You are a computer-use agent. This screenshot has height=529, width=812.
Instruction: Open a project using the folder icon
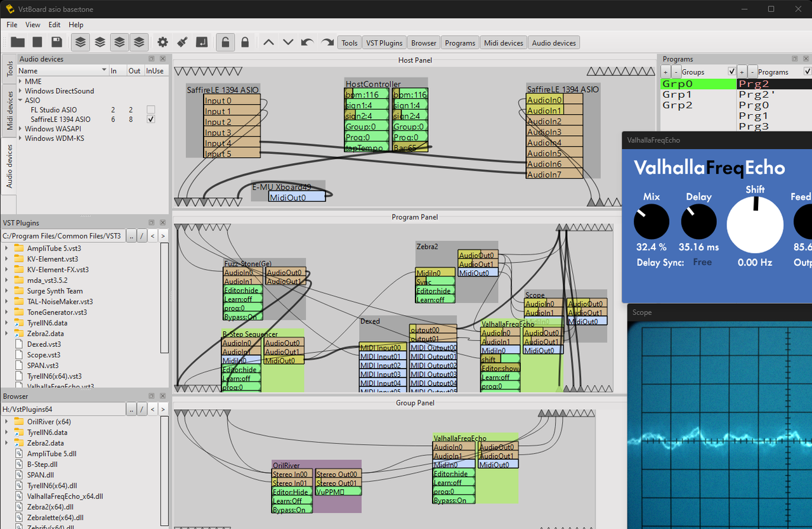point(17,42)
